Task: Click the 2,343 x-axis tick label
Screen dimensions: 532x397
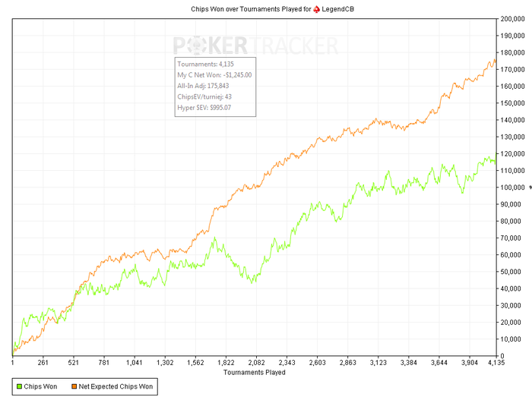Action: coord(287,363)
